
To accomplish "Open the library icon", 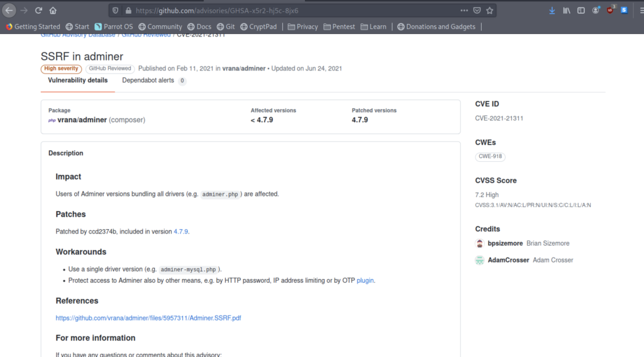I will tap(567, 11).
